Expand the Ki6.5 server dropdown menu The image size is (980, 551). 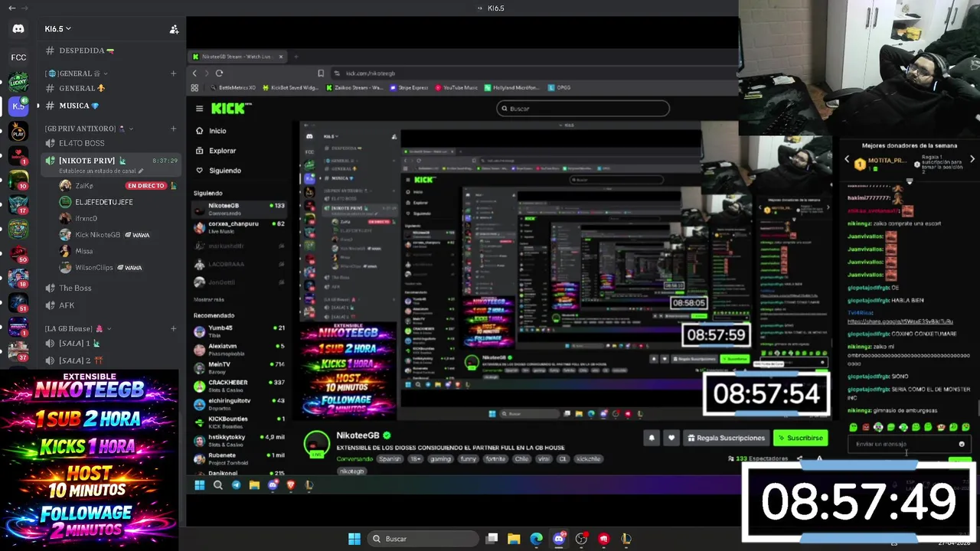click(x=57, y=29)
